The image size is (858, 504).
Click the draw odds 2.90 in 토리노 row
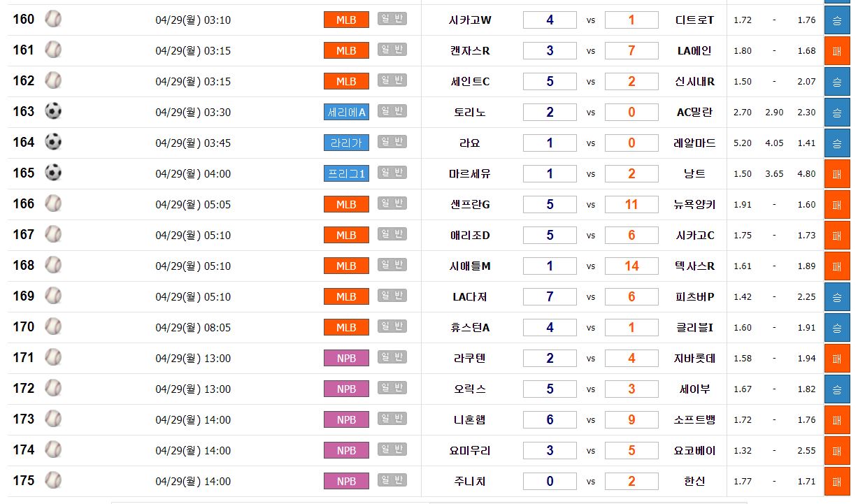(774, 113)
